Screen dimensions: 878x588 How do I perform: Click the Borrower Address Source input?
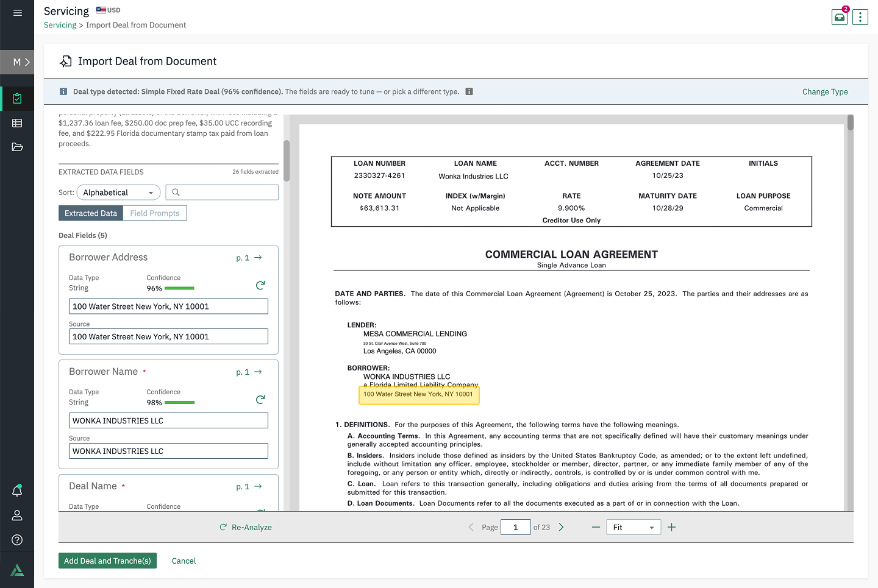click(x=168, y=336)
